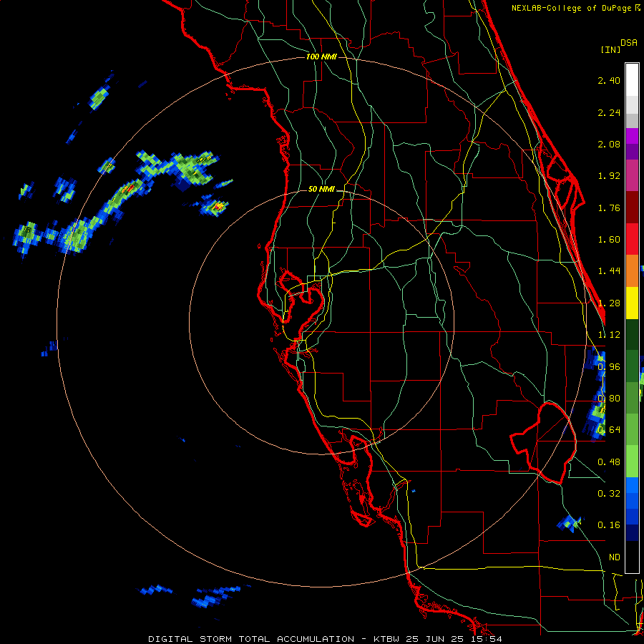This screenshot has width=644, height=644.
Task: Click the [IN] units label
Action: click(610, 49)
